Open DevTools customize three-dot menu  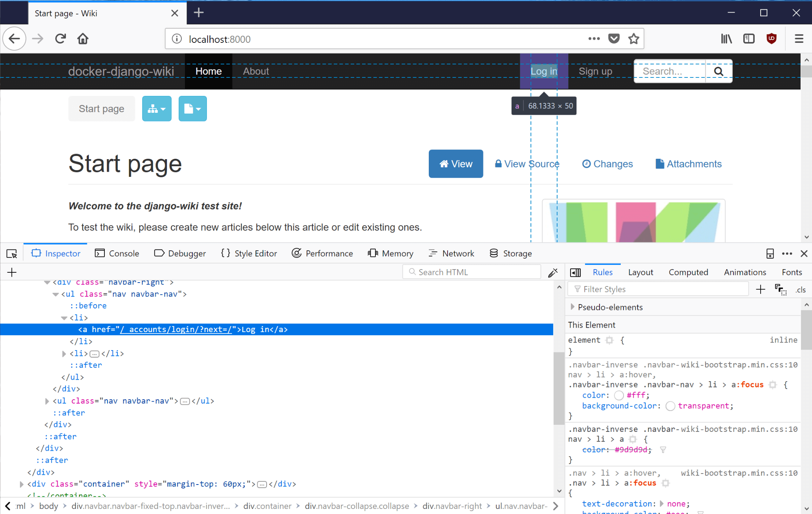tap(787, 253)
